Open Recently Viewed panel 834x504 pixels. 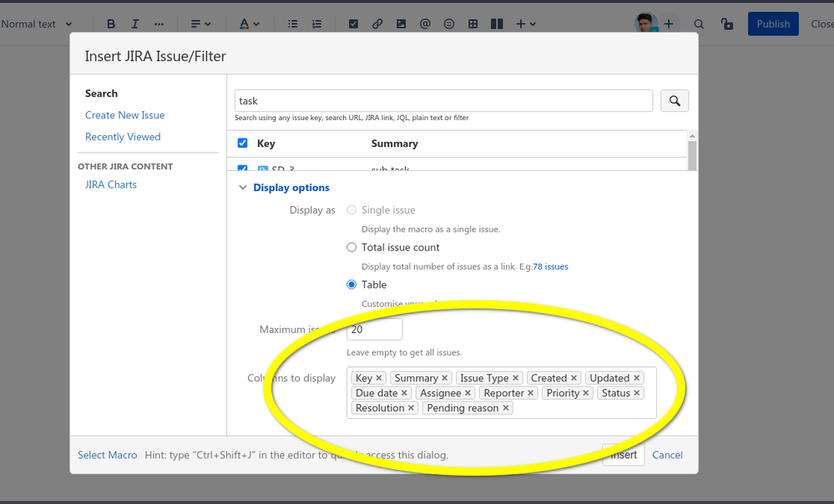(x=123, y=137)
